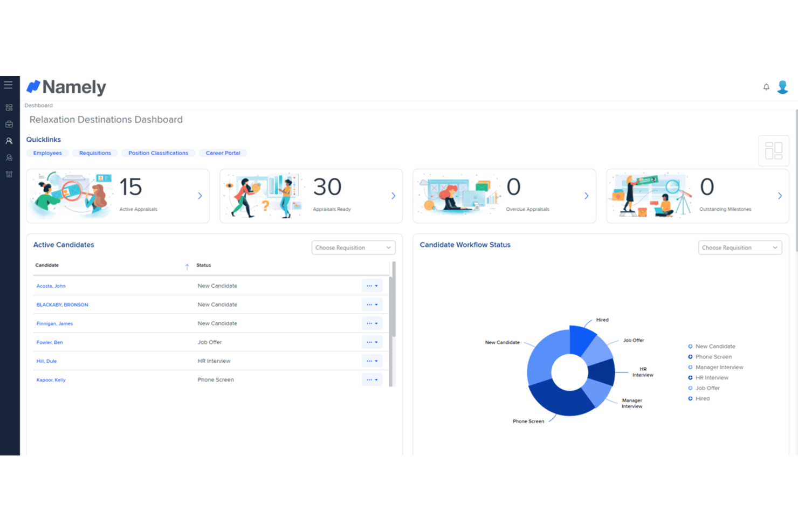Select the highlighted person icon in the sidebar
Screen dimensions: 798x532
(9, 141)
